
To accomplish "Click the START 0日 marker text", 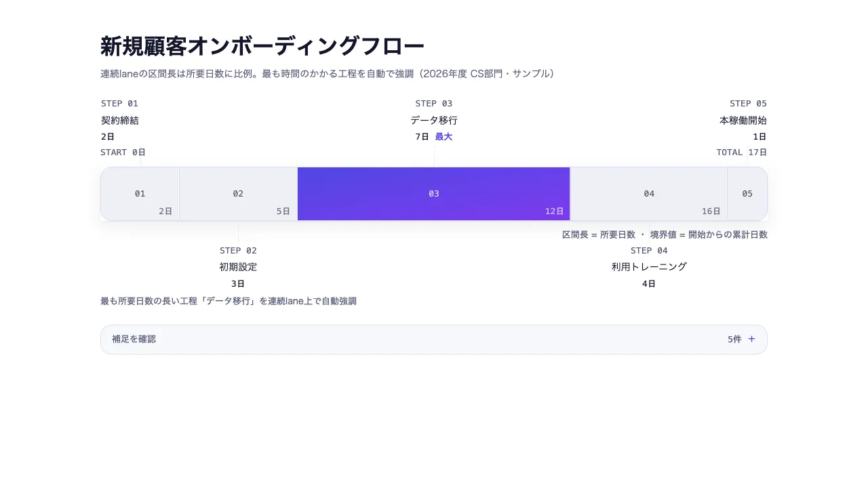I will pyautogui.click(x=123, y=152).
